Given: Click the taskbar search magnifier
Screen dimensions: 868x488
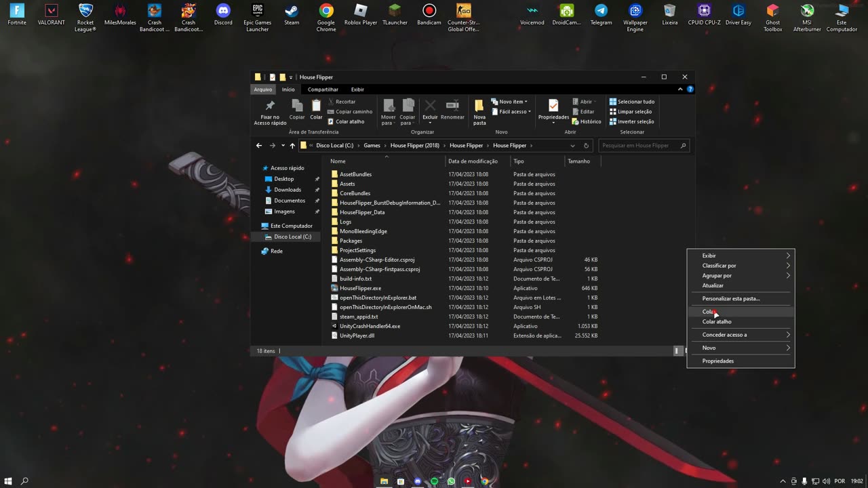Looking at the screenshot, I should tap(24, 481).
